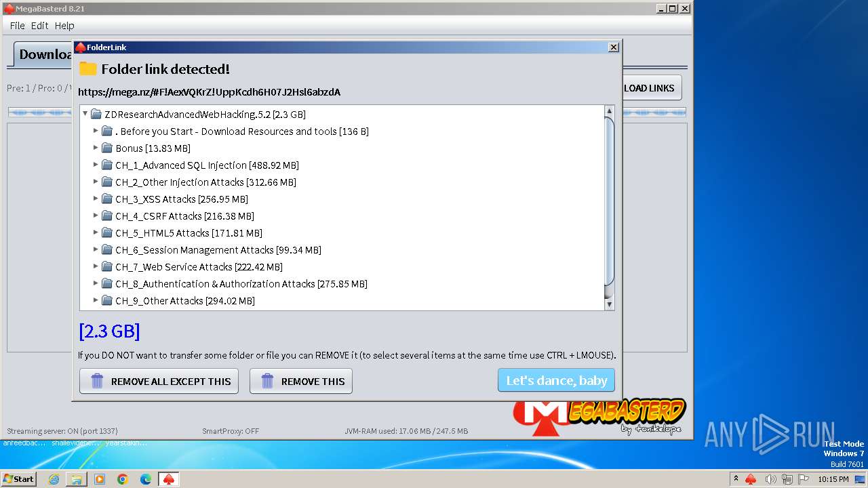
Task: Select Bonus [13.83 MB] label
Action: pos(153,148)
